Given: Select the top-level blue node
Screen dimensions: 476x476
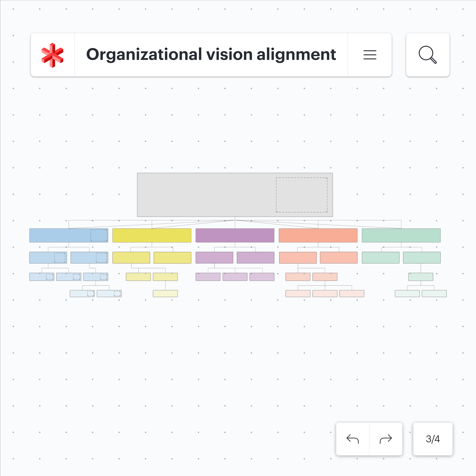Looking at the screenshot, I should 59,235.
